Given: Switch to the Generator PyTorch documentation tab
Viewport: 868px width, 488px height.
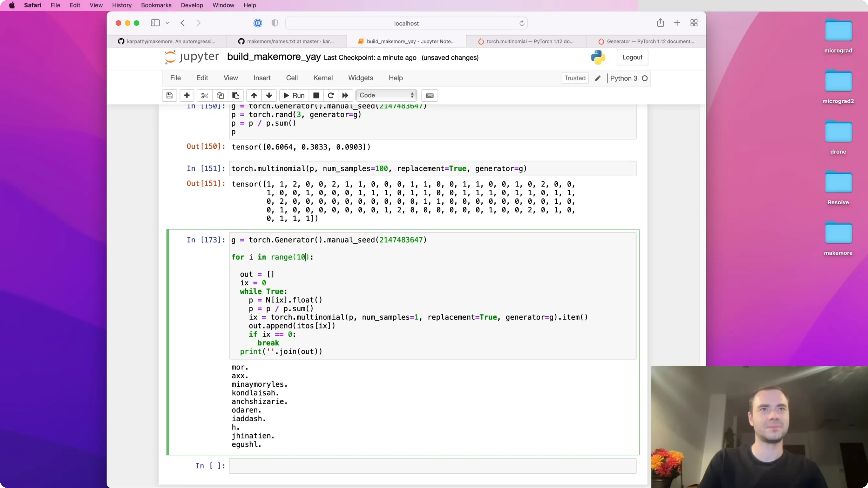Looking at the screenshot, I should (646, 41).
